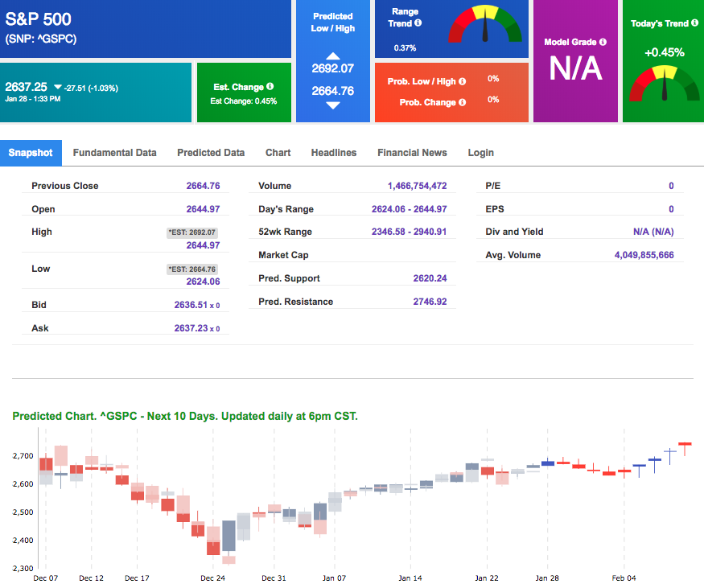Click the (SNP: ^GSPC) ticker symbol
Screen dimensions: 704x588
click(41, 39)
